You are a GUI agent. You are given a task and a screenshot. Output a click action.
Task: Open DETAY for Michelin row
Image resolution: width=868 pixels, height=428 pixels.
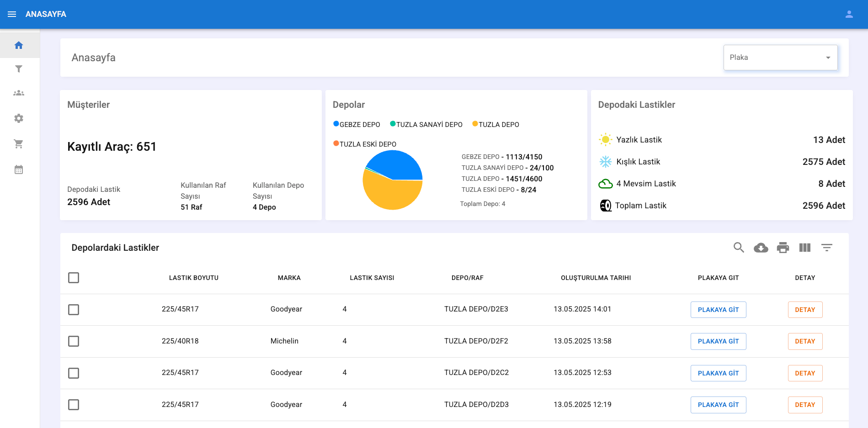tap(805, 341)
